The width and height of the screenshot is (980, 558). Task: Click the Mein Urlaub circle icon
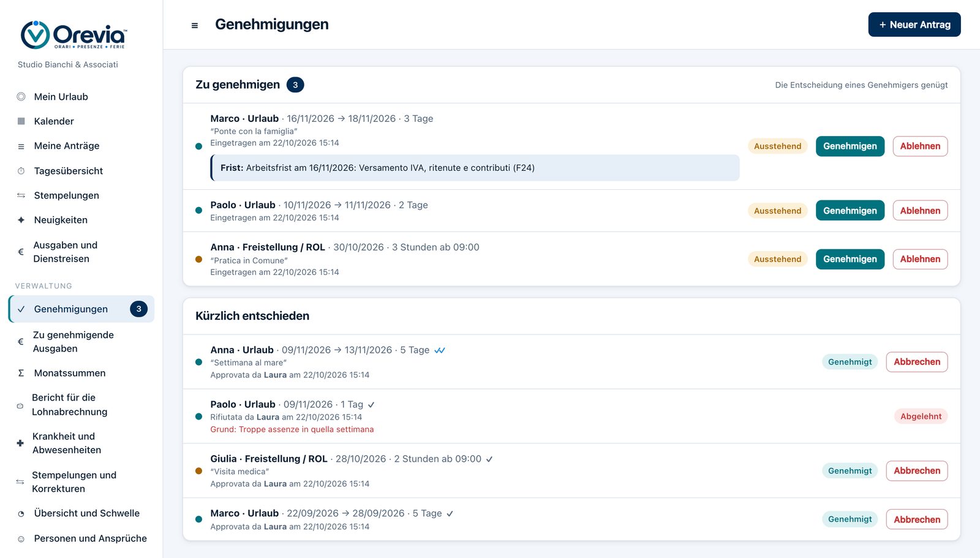(x=21, y=97)
